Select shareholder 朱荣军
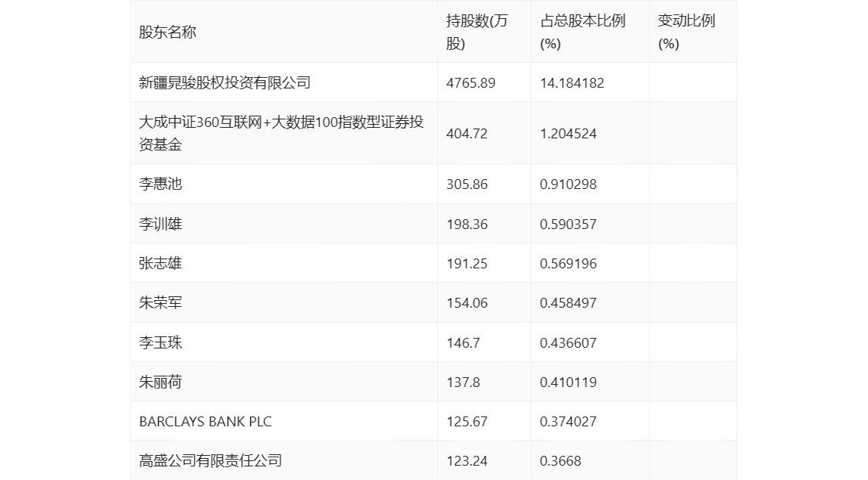868x480 pixels. point(160,303)
